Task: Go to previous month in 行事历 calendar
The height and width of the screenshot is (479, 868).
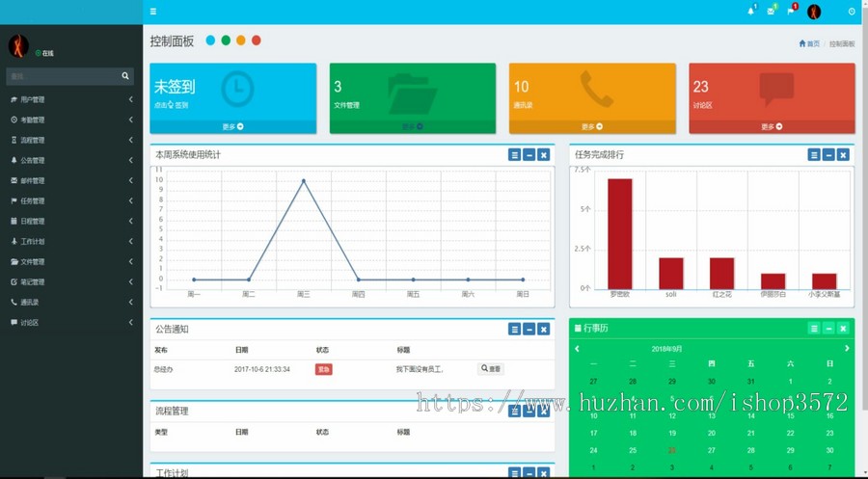Action: click(x=577, y=348)
